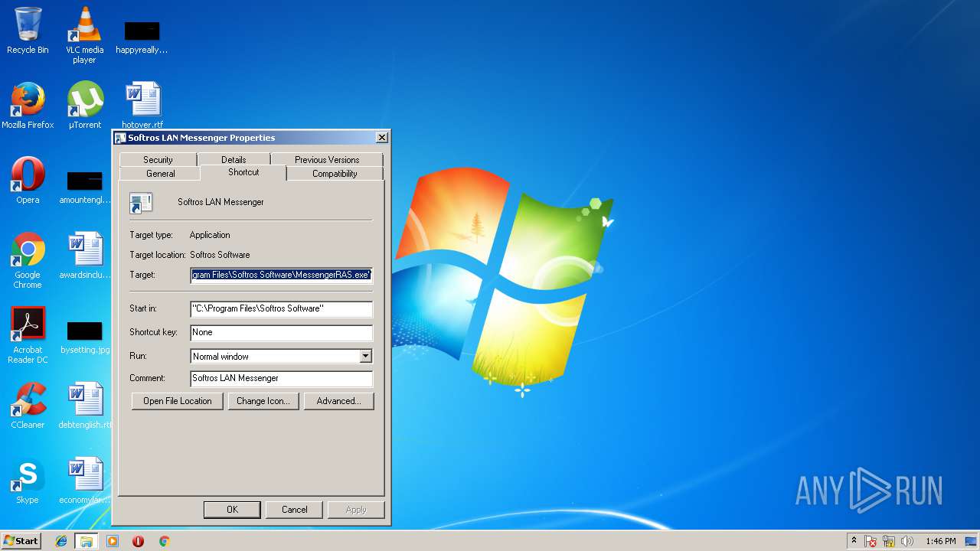Select the amountengl... desktop file
The image size is (980, 551).
[x=84, y=187]
